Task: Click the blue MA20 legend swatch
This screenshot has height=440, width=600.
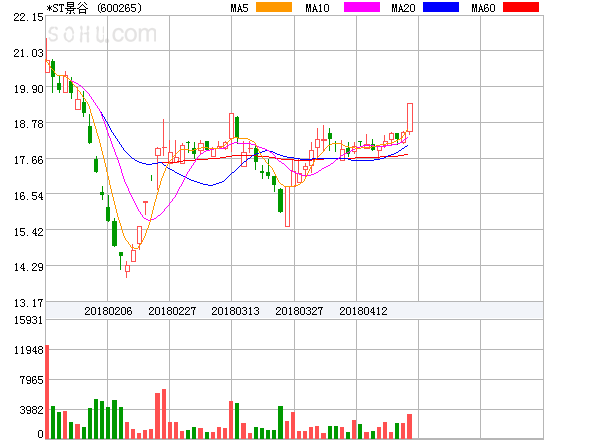Action: coord(441,7)
